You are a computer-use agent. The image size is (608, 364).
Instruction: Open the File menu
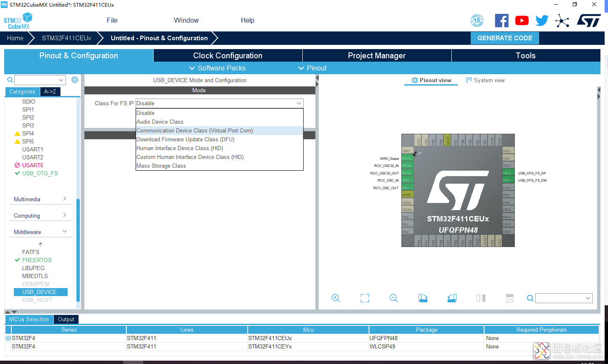point(112,20)
